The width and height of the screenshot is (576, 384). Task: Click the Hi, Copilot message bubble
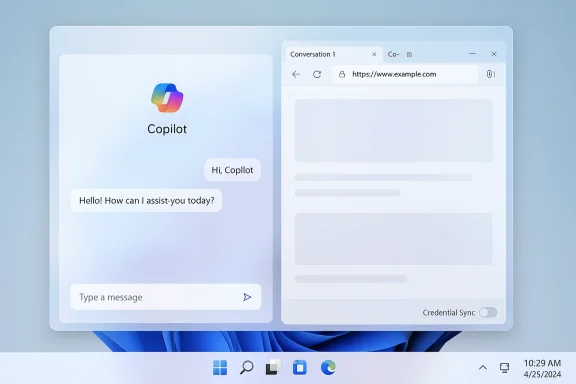point(233,170)
